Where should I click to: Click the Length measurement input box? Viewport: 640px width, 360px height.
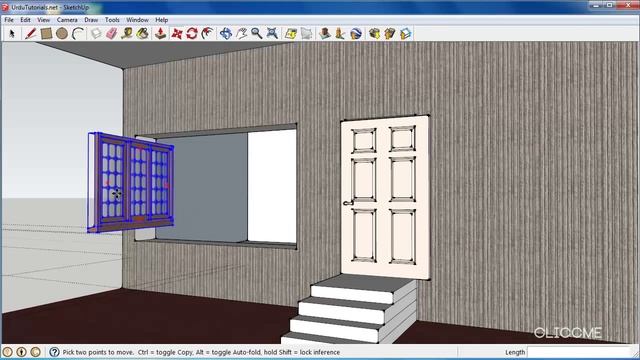tap(580, 352)
